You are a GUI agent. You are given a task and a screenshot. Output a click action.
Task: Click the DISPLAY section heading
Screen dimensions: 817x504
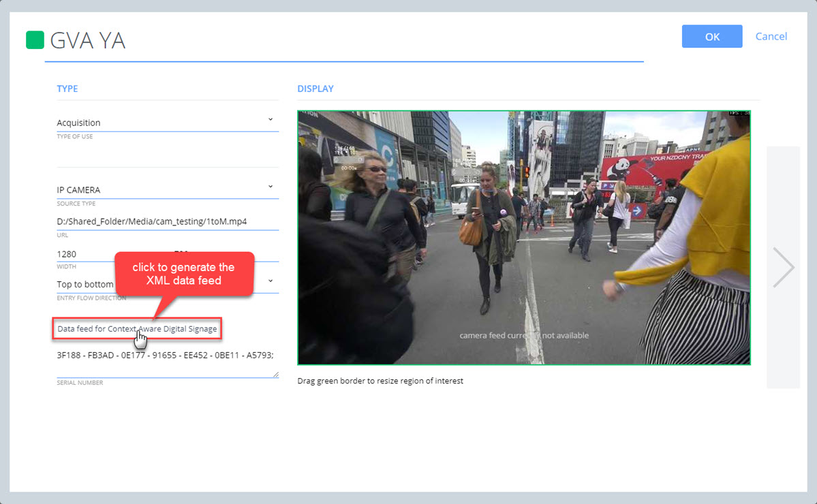click(315, 89)
